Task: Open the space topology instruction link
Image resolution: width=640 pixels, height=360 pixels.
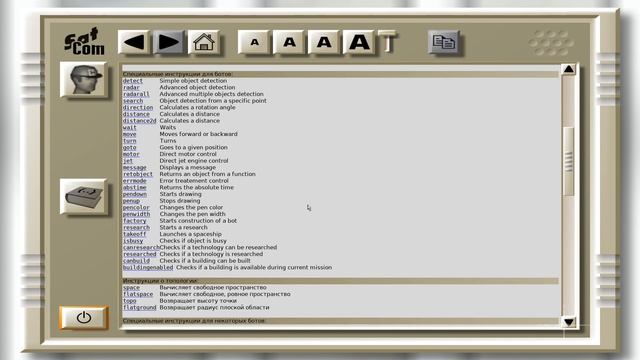Action: pyautogui.click(x=131, y=287)
